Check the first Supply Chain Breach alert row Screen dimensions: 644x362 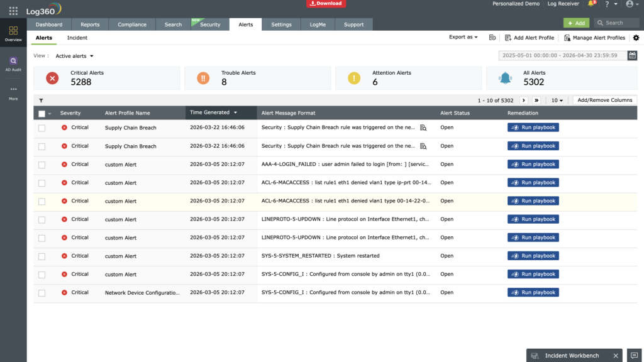pos(42,128)
